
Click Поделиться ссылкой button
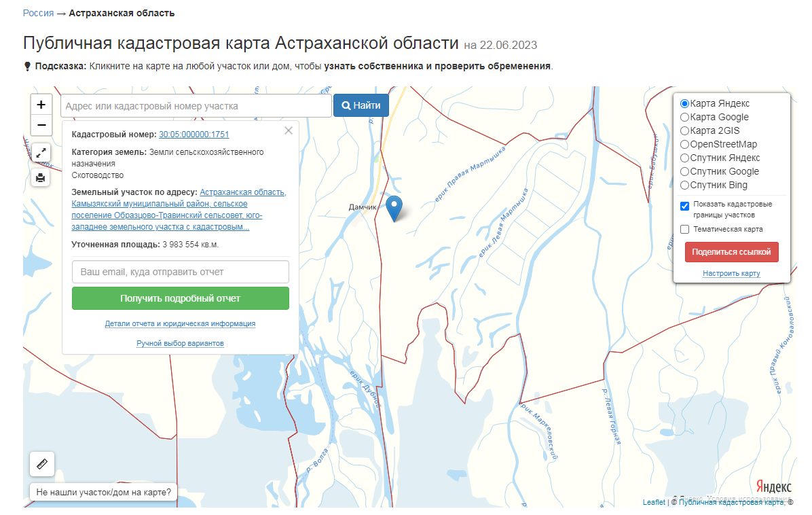click(x=731, y=252)
